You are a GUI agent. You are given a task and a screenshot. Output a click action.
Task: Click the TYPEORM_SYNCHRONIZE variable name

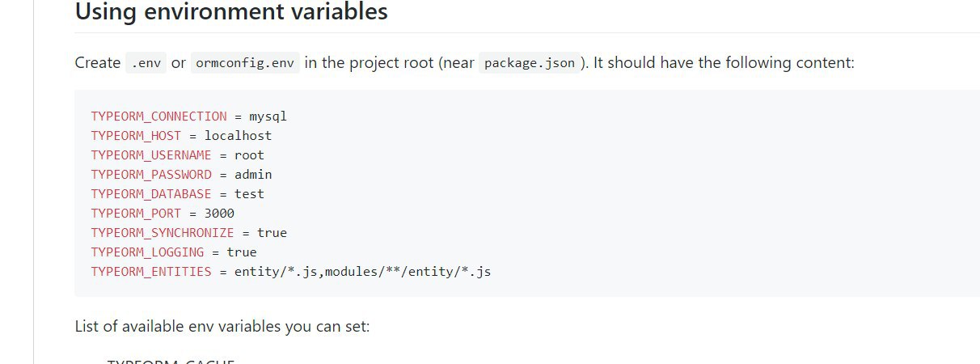163,233
